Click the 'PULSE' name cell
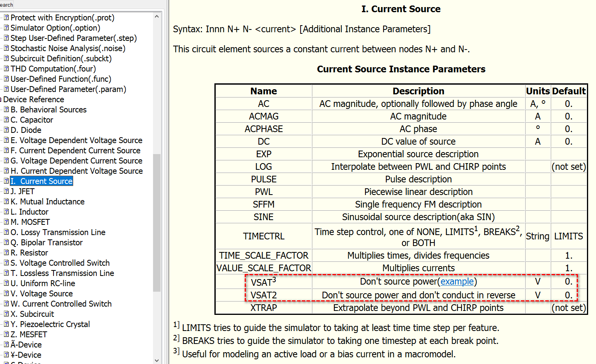596x364 pixels. [264, 179]
